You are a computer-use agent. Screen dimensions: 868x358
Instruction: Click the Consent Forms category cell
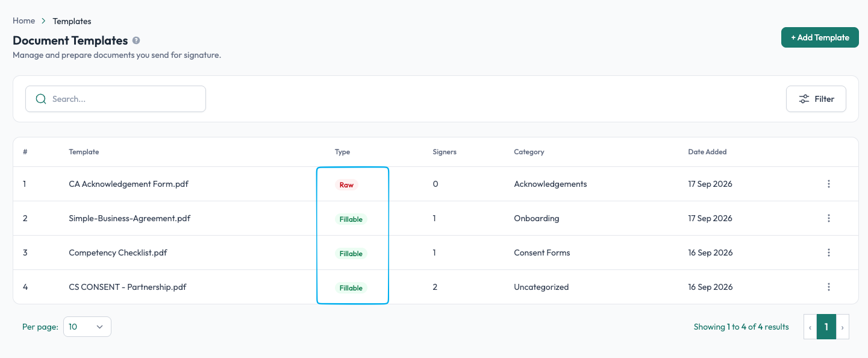(x=542, y=253)
